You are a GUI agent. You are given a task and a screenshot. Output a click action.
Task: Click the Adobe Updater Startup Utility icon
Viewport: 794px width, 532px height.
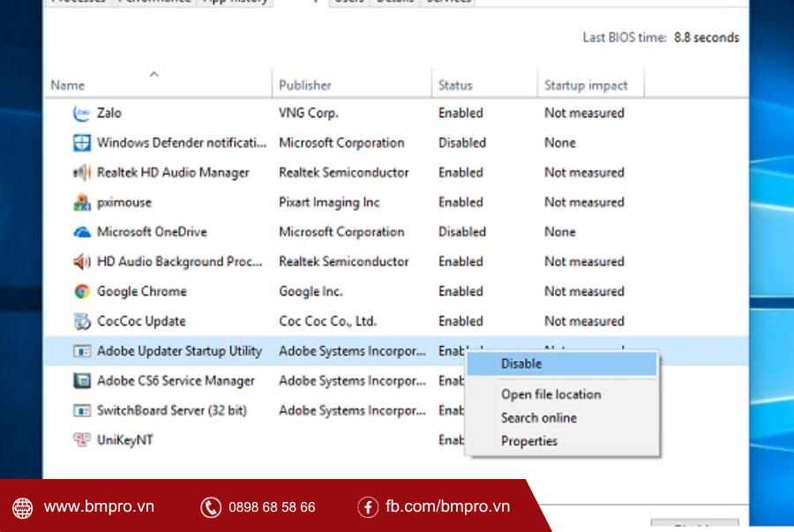click(x=81, y=351)
